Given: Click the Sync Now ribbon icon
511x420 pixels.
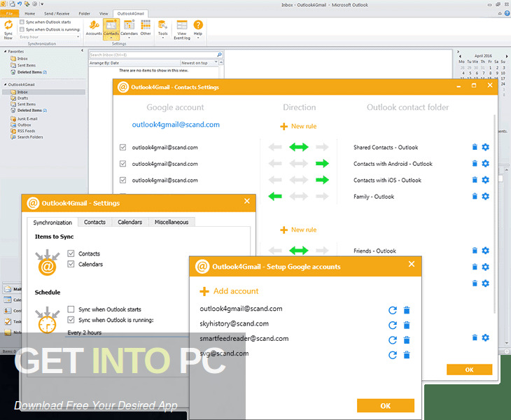Looking at the screenshot, I should (8, 29).
